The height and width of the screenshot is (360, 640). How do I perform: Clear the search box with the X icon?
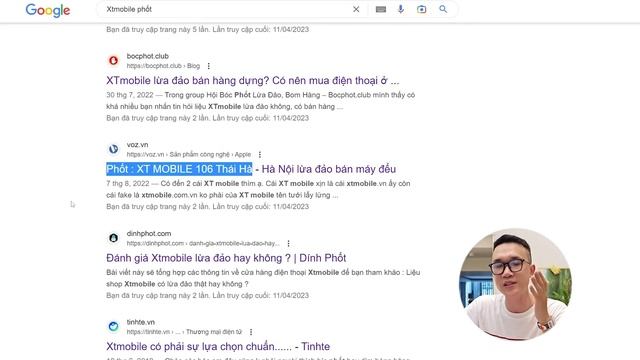coord(356,9)
